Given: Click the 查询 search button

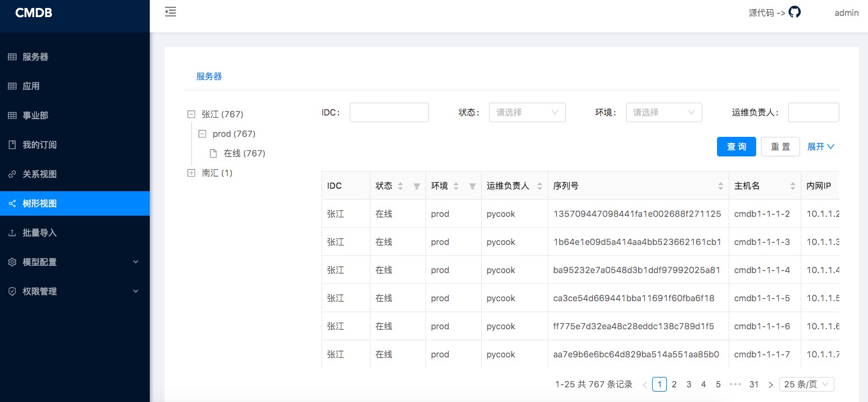Looking at the screenshot, I should click(736, 147).
